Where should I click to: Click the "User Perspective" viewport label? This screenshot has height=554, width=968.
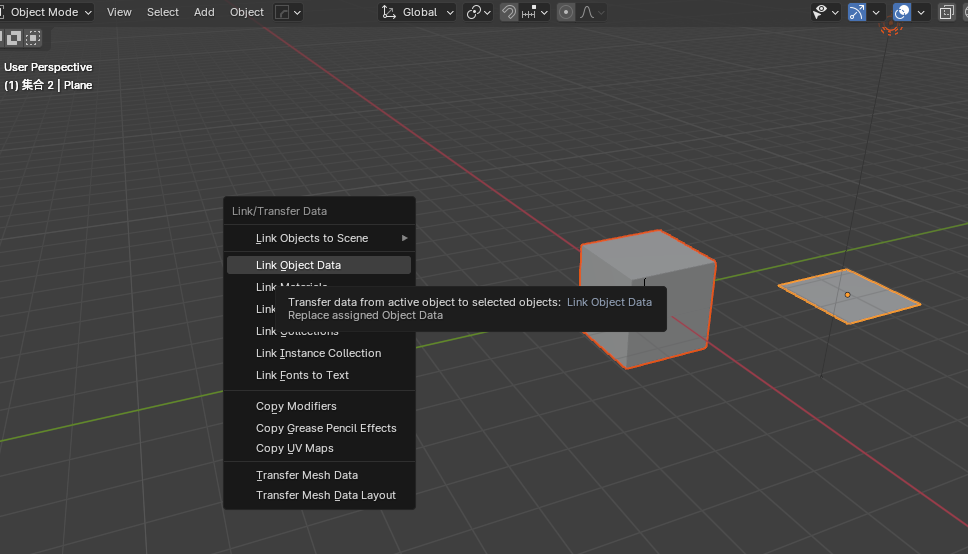coord(48,67)
